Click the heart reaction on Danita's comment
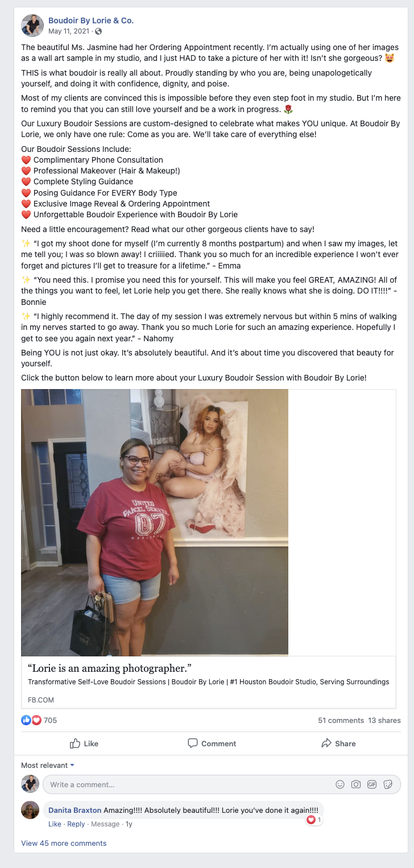Viewport: 414px width, 868px height. (310, 820)
